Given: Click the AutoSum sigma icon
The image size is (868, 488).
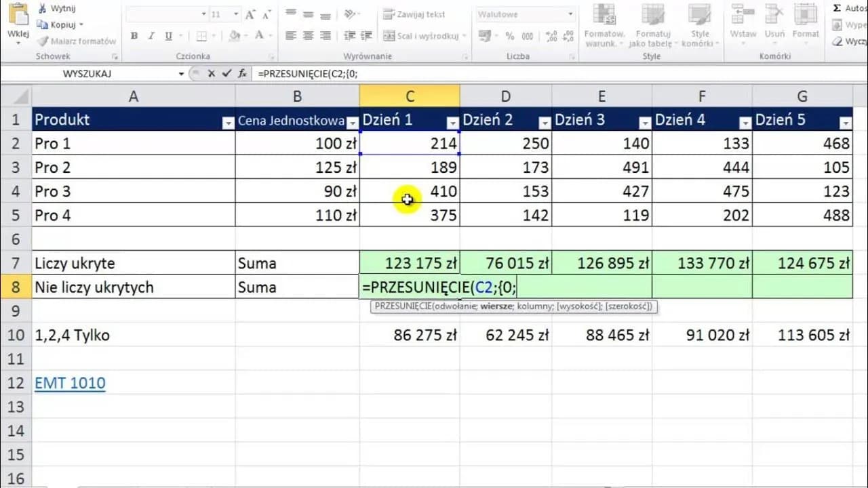Looking at the screenshot, I should tap(837, 9).
